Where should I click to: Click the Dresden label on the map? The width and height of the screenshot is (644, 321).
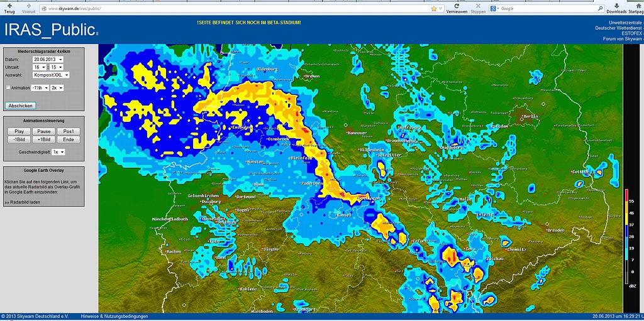[556, 231]
